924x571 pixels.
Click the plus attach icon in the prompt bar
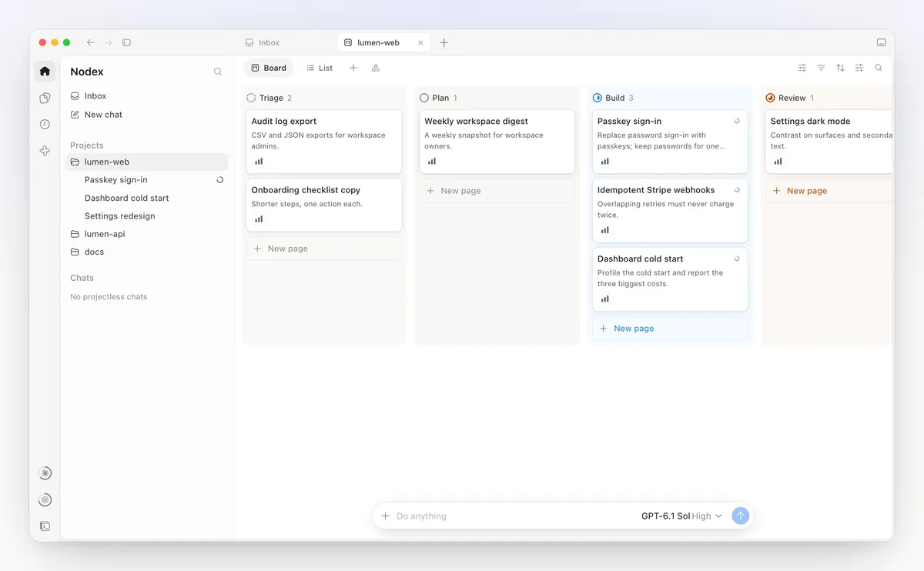point(385,516)
